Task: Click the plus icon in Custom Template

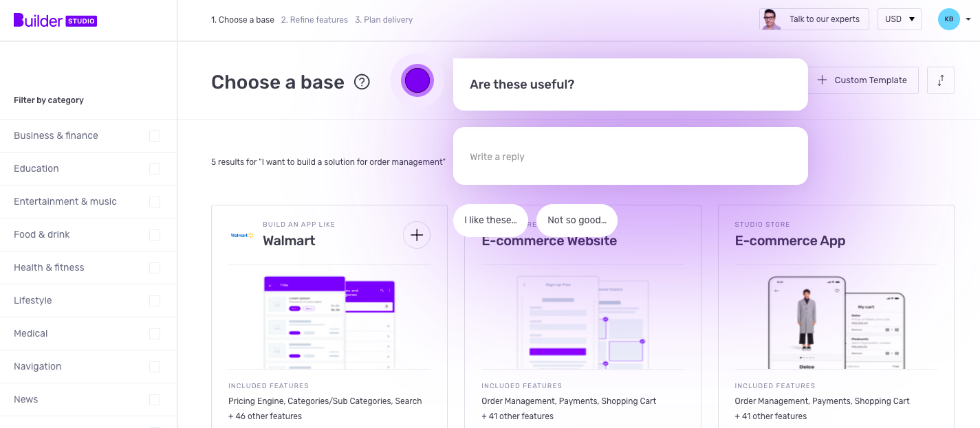Action: (822, 80)
